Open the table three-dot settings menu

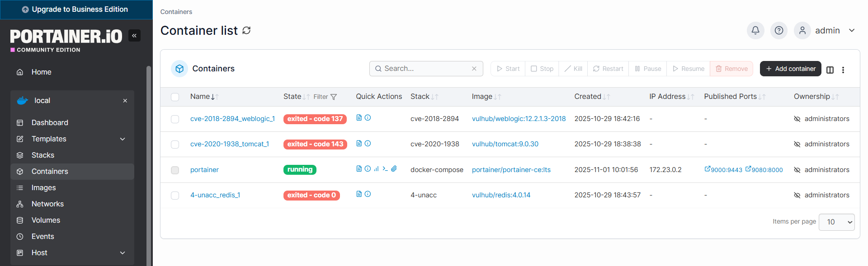coord(843,70)
